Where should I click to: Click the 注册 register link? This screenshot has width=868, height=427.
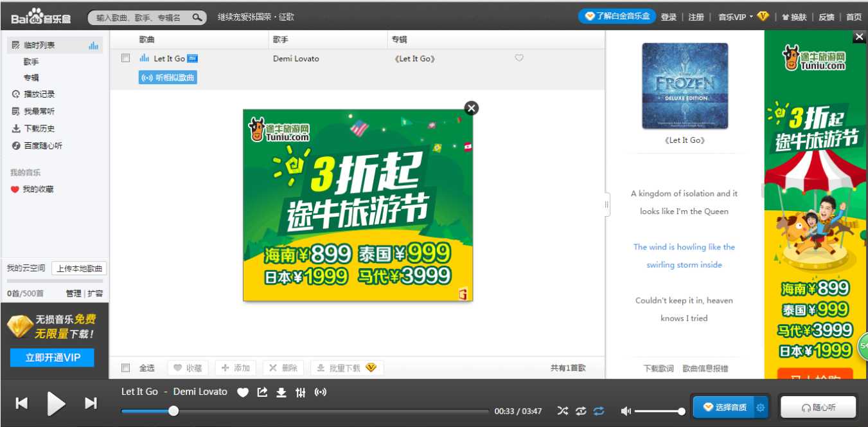pyautogui.click(x=696, y=17)
